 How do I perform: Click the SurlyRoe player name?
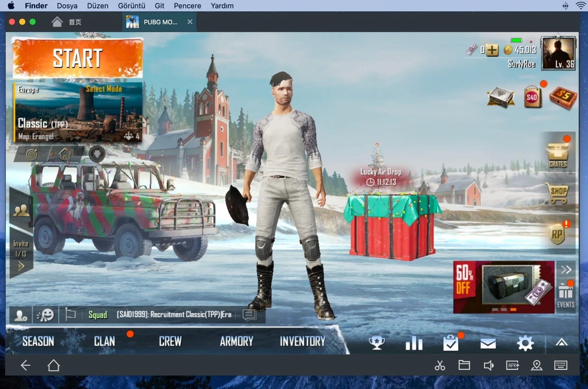(x=521, y=64)
